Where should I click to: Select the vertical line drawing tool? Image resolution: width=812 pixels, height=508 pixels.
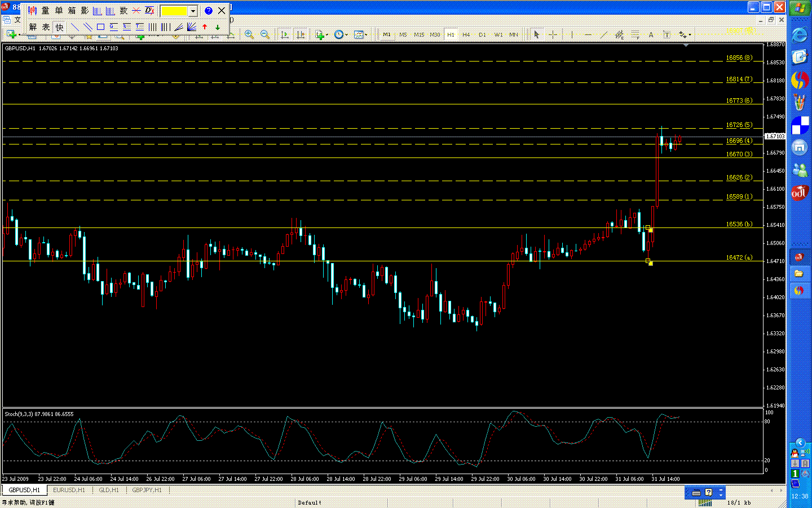pyautogui.click(x=572, y=34)
